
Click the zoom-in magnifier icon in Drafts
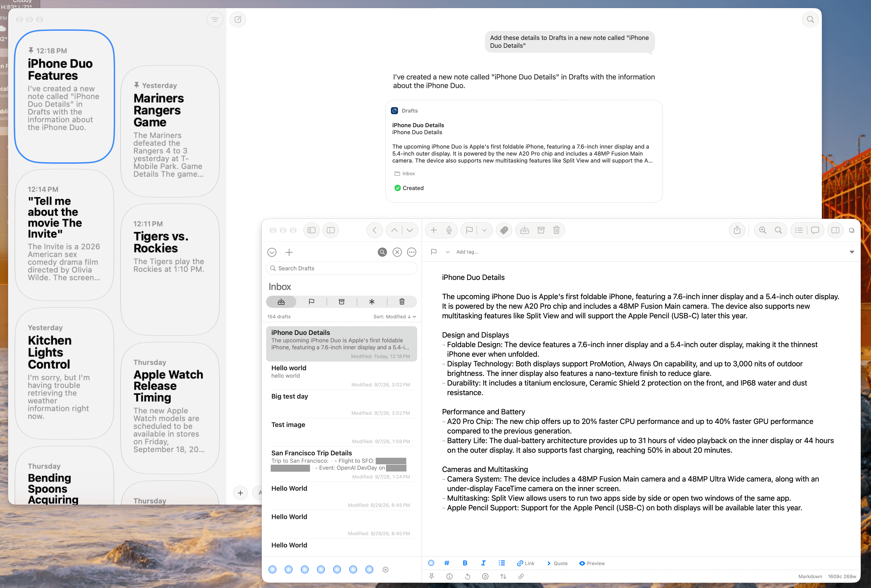click(x=763, y=230)
